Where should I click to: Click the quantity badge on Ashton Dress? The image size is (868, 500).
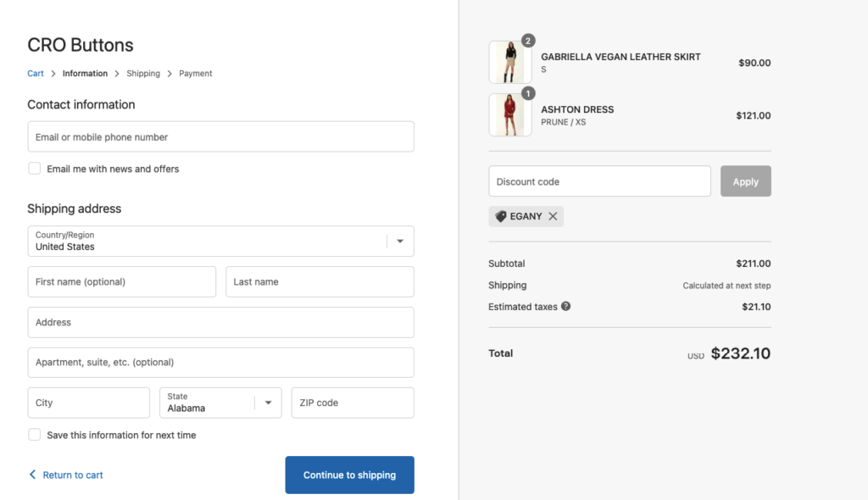[528, 93]
